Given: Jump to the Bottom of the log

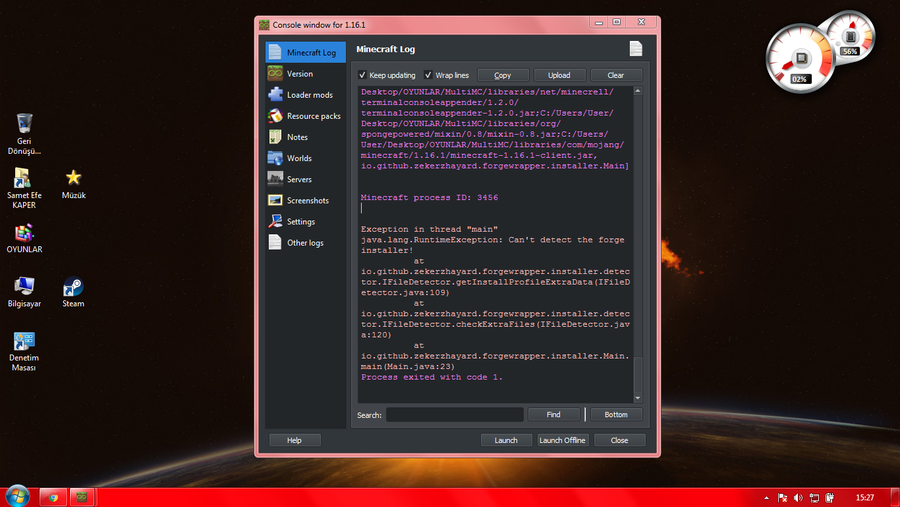Looking at the screenshot, I should coord(616,415).
